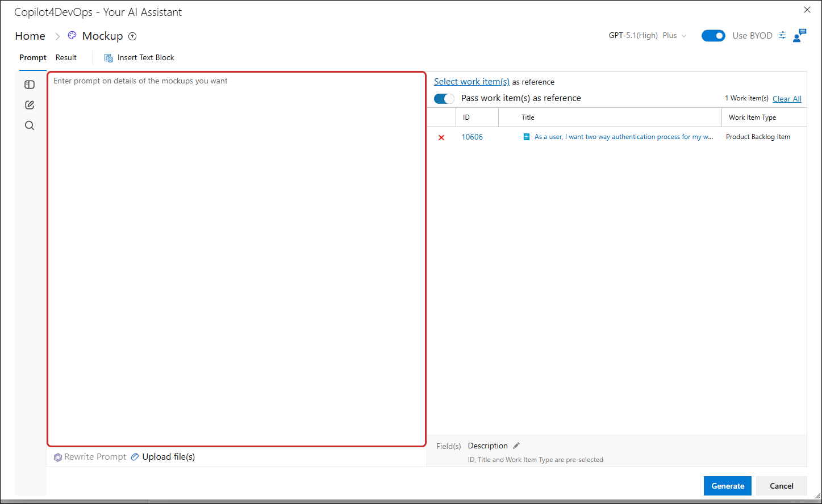The height and width of the screenshot is (504, 822).
Task: Expand the GPT-5.1(High) Plus model dropdown
Action: pyautogui.click(x=648, y=35)
